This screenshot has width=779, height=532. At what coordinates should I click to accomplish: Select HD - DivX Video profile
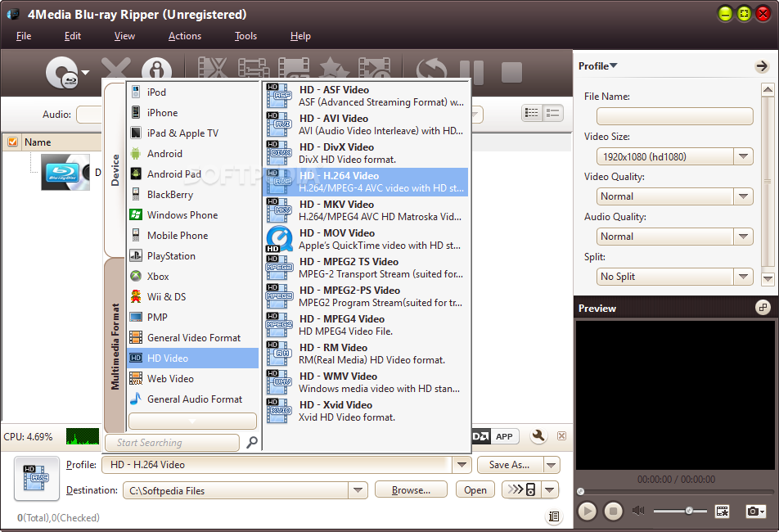coord(366,153)
